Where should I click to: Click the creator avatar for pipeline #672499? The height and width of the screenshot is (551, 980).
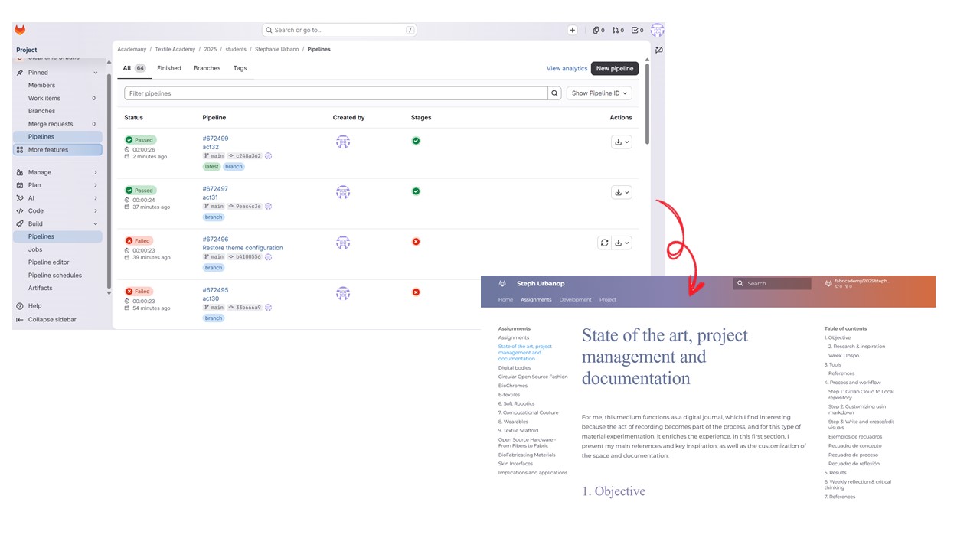(x=343, y=142)
